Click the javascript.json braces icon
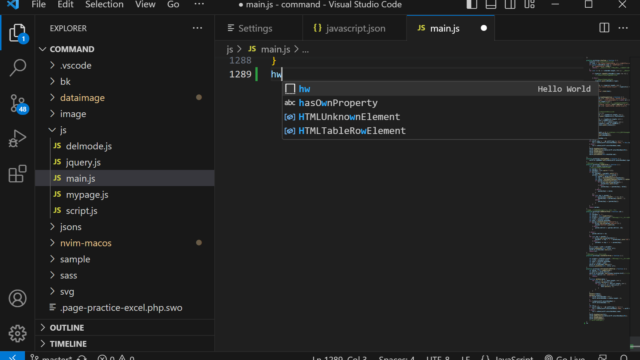The height and width of the screenshot is (360, 640). click(x=317, y=28)
